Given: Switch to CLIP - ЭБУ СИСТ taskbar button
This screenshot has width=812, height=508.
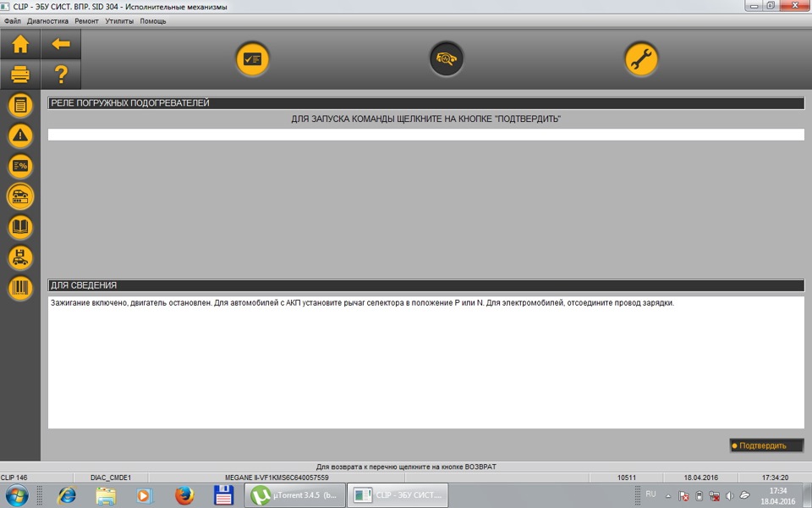Looking at the screenshot, I should 398,495.
